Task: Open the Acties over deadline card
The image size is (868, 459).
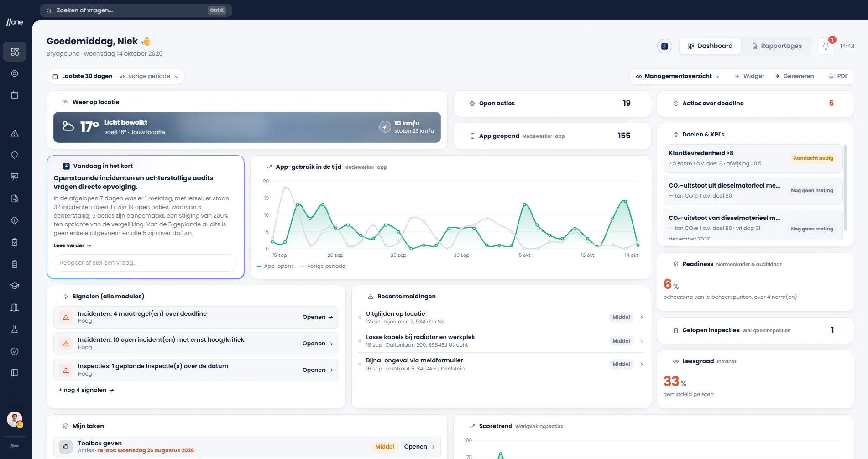Action: pyautogui.click(x=755, y=104)
